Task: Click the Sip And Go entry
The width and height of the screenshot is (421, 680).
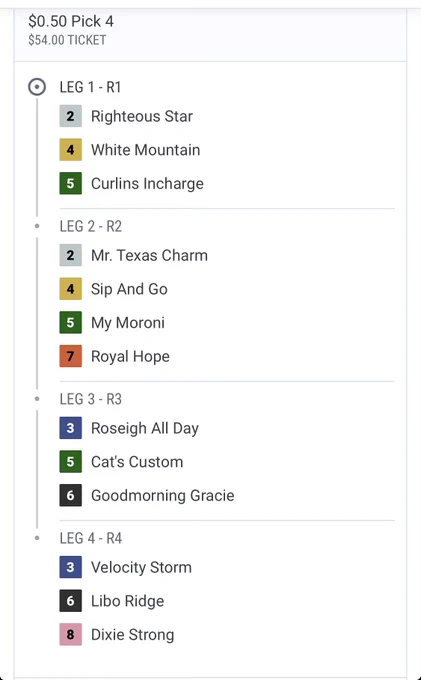Action: 129,289
